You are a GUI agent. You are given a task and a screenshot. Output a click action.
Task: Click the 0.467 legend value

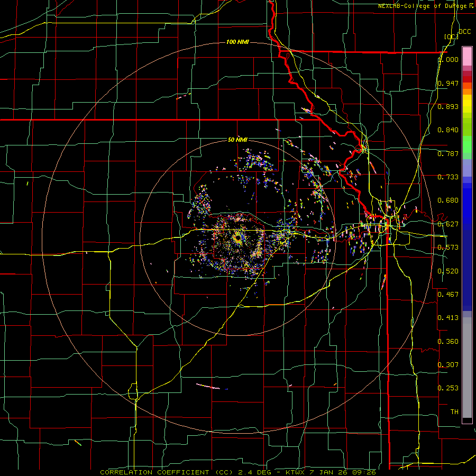pyautogui.click(x=448, y=294)
